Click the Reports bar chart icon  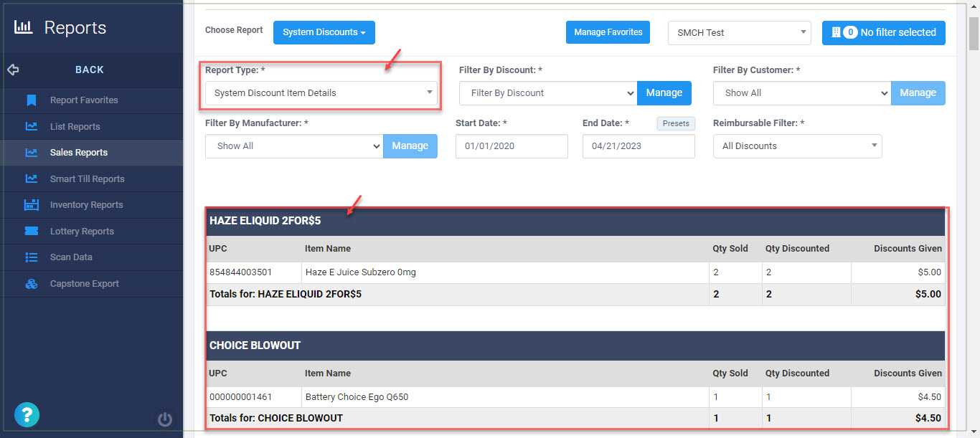click(24, 27)
